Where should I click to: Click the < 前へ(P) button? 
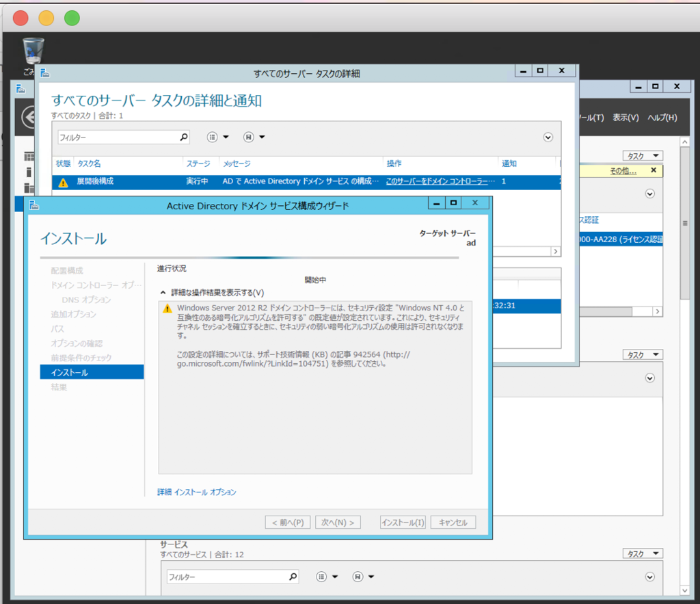point(288,522)
